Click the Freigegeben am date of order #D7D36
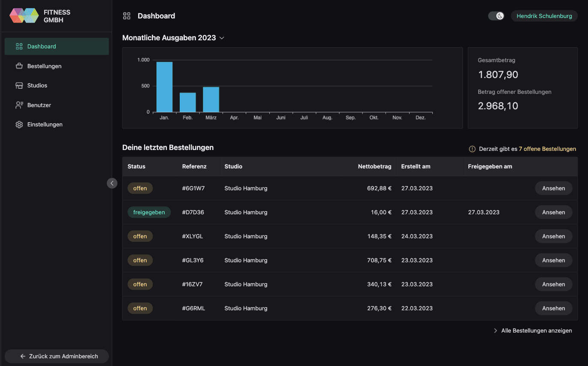 [484, 212]
